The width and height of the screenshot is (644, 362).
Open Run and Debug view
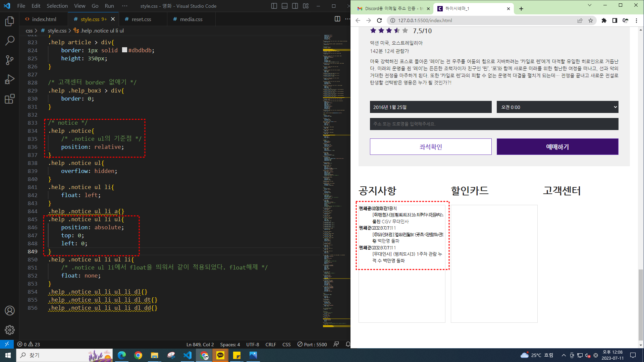pyautogui.click(x=10, y=79)
